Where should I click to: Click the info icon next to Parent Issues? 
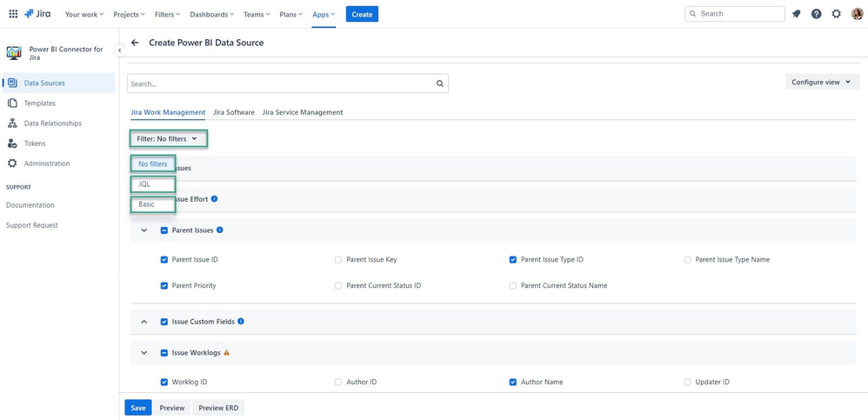220,230
